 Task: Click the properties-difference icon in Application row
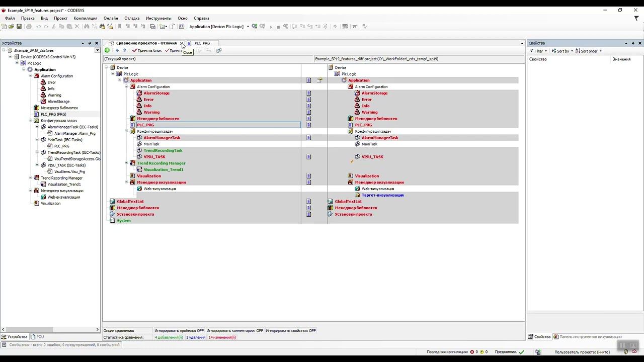[319, 80]
